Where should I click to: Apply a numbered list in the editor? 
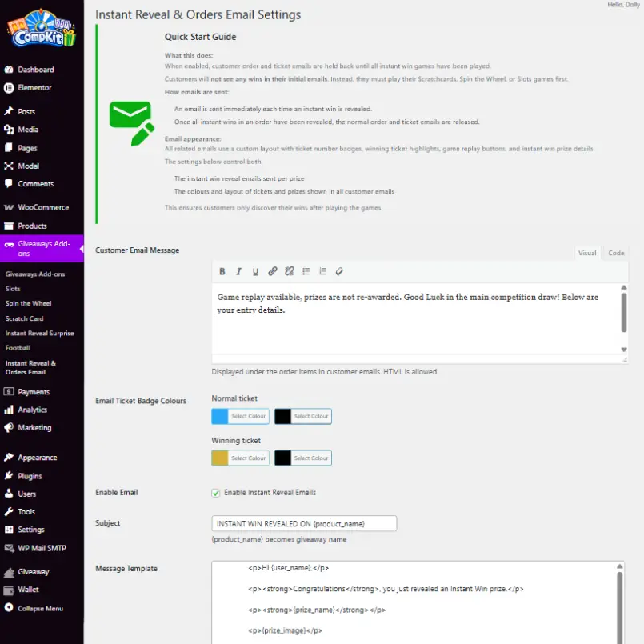(323, 271)
